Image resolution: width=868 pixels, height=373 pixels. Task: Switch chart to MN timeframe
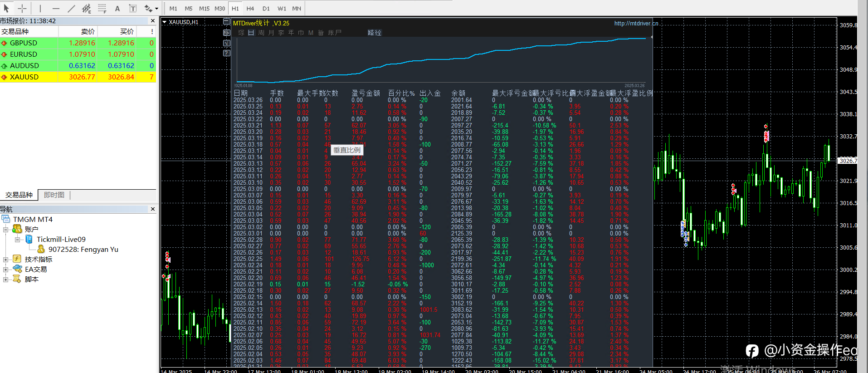point(297,8)
